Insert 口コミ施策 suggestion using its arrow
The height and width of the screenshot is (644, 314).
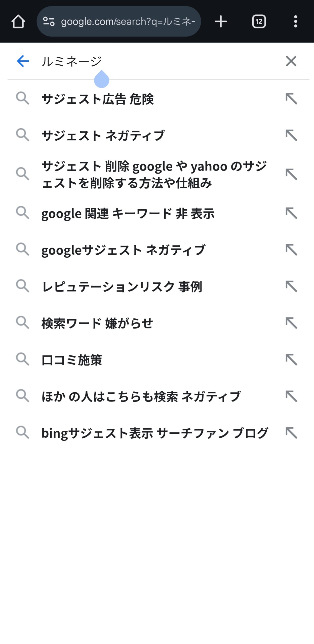tap(291, 359)
